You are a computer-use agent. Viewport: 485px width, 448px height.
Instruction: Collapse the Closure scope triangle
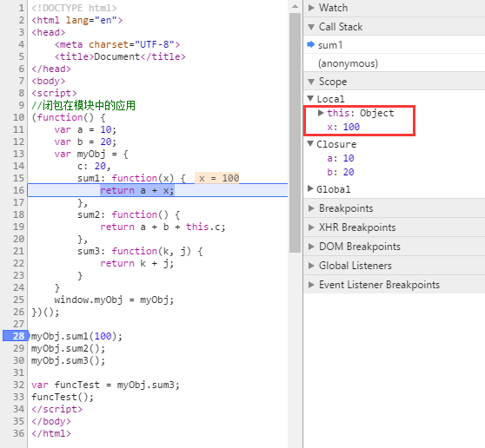[x=310, y=144]
